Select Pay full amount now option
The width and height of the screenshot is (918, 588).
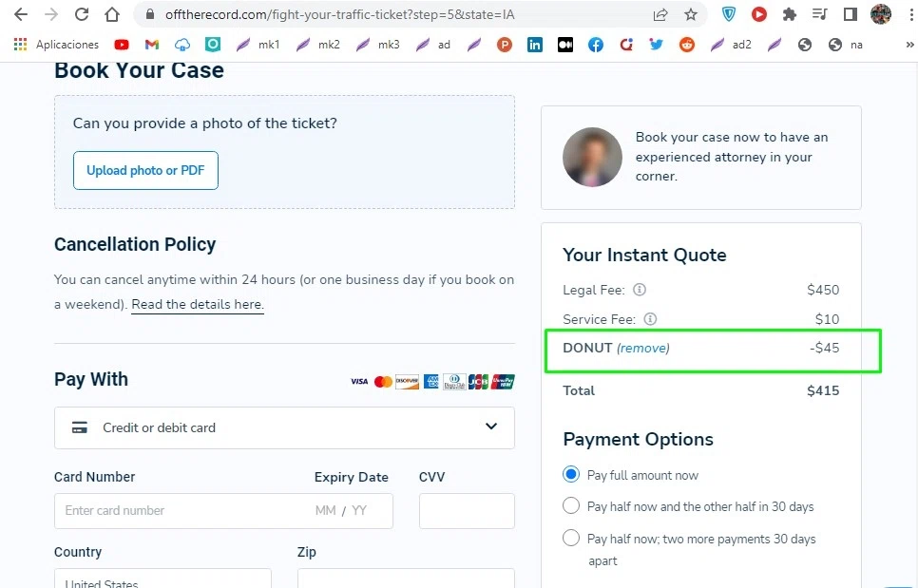571,474
